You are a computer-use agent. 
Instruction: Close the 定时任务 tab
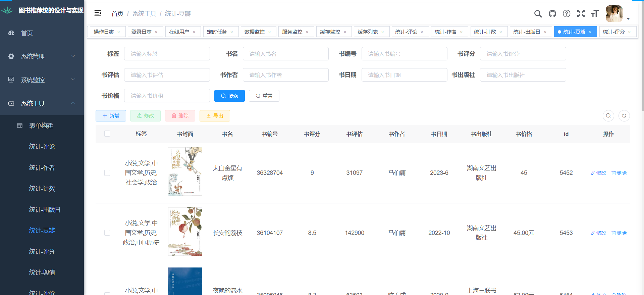pos(232,32)
